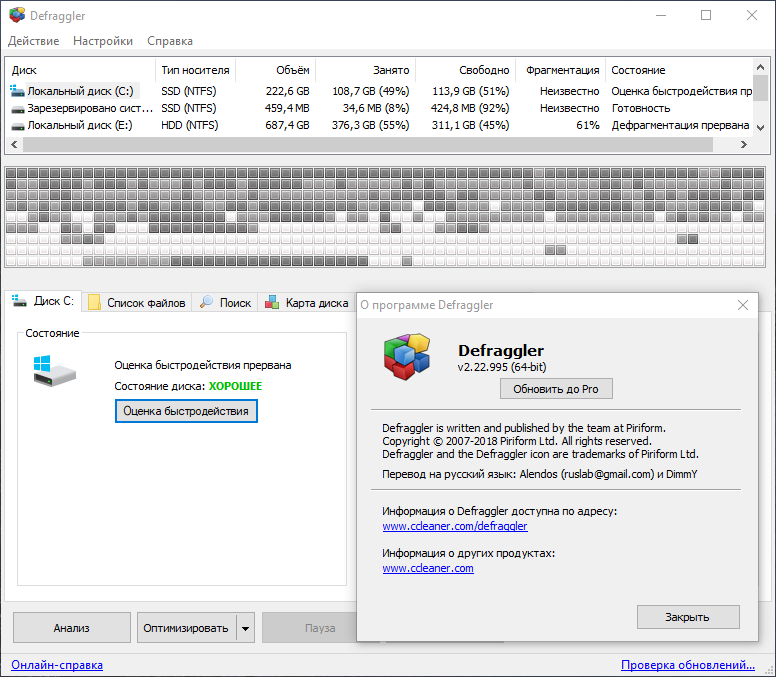Click magnifier icon on Поиск tab
The height and width of the screenshot is (677, 776).
coord(206,302)
